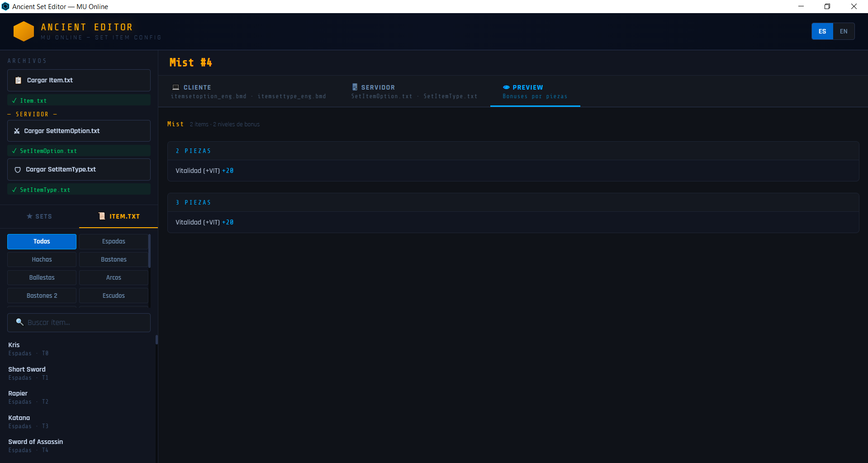
Task: Click the category filter grid scrollbar
Action: tap(149, 251)
